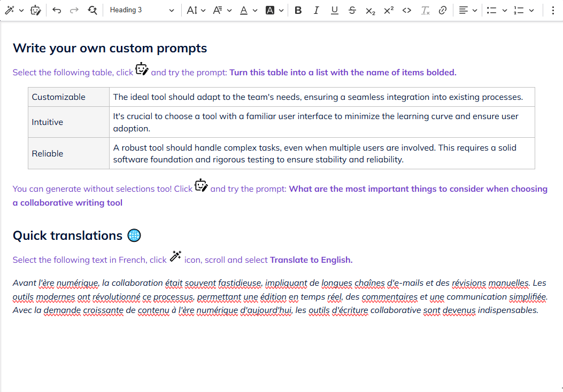Expand the font size dropdown
Image resolution: width=563 pixels, height=392 pixels.
tap(196, 10)
